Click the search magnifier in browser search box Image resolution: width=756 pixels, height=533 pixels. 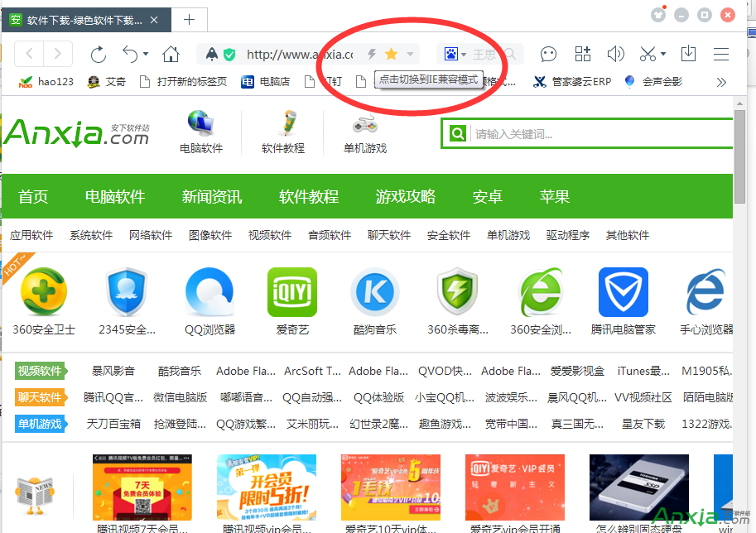pos(509,54)
